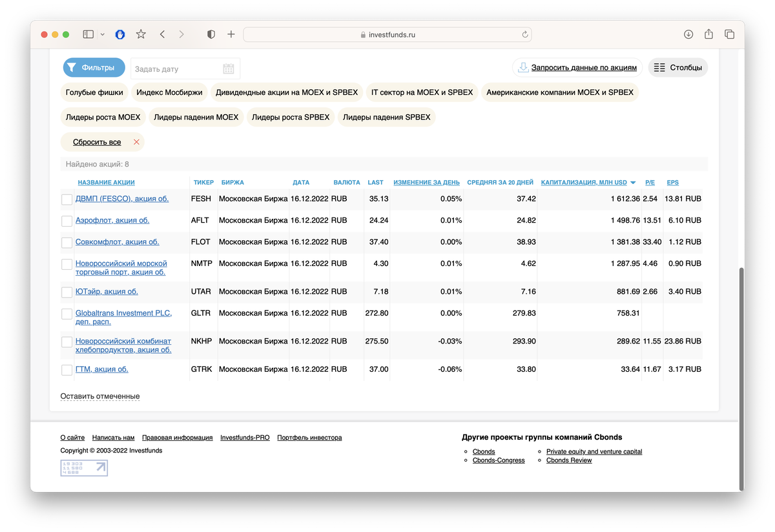Check the checkbox for Аэрофлот row
The height and width of the screenshot is (532, 775).
click(67, 221)
